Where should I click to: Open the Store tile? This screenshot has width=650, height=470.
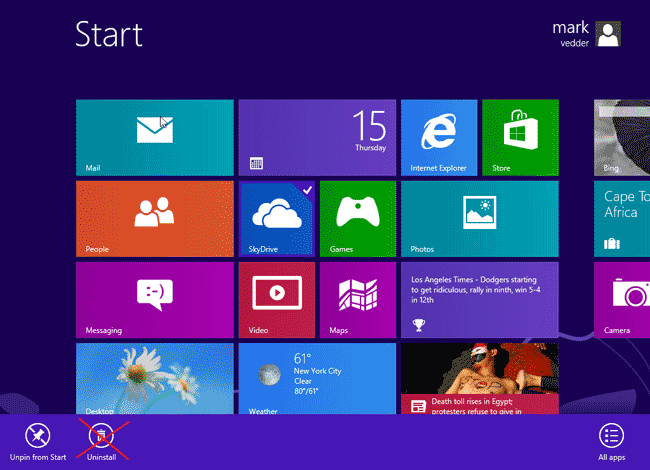point(520,137)
